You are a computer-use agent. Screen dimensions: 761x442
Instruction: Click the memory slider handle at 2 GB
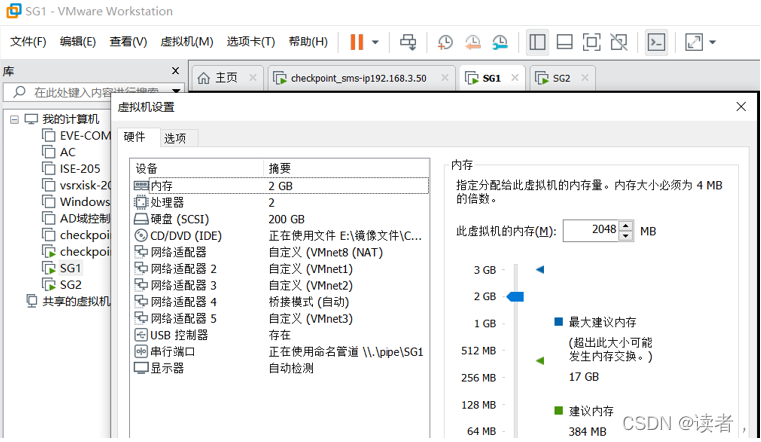click(x=515, y=296)
